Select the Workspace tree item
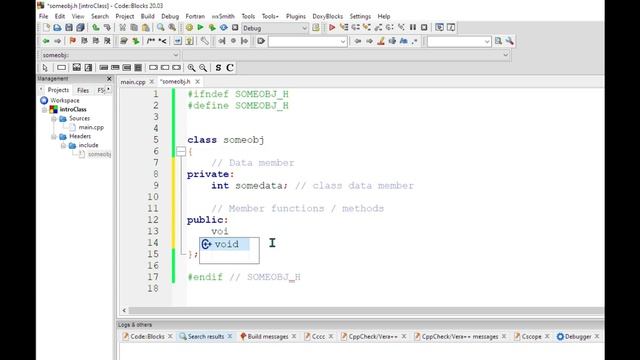 65,100
